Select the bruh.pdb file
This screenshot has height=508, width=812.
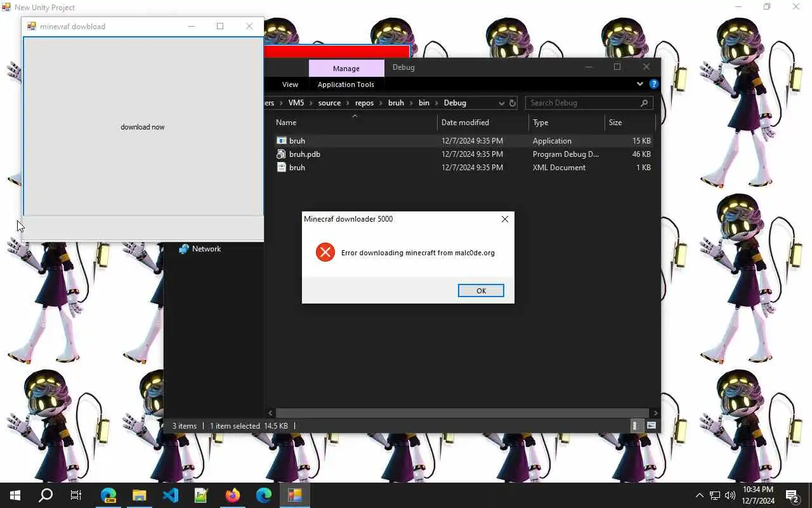[464, 154]
